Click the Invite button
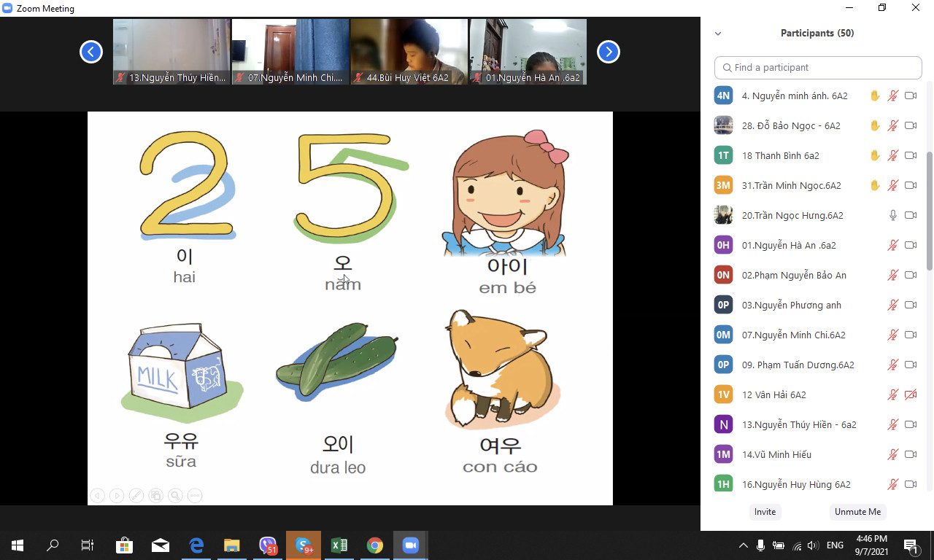934x560 pixels. [765, 512]
